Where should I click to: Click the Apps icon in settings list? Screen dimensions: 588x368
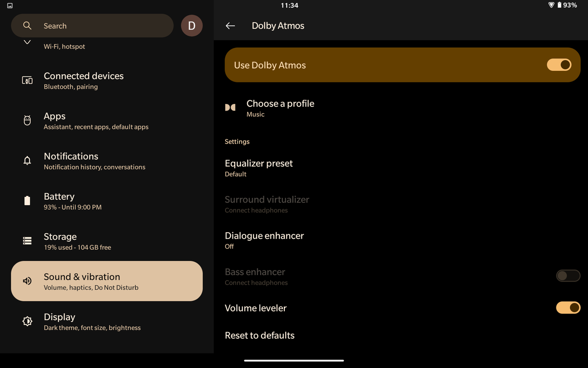[27, 121]
